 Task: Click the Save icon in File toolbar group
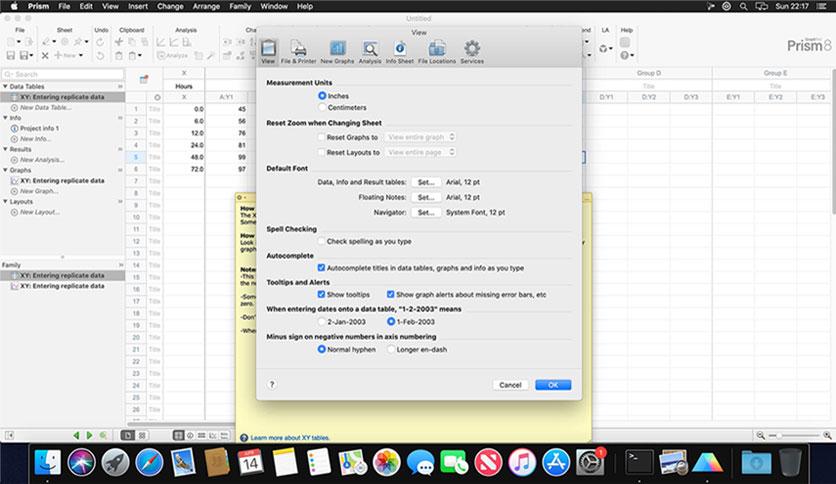(10, 55)
